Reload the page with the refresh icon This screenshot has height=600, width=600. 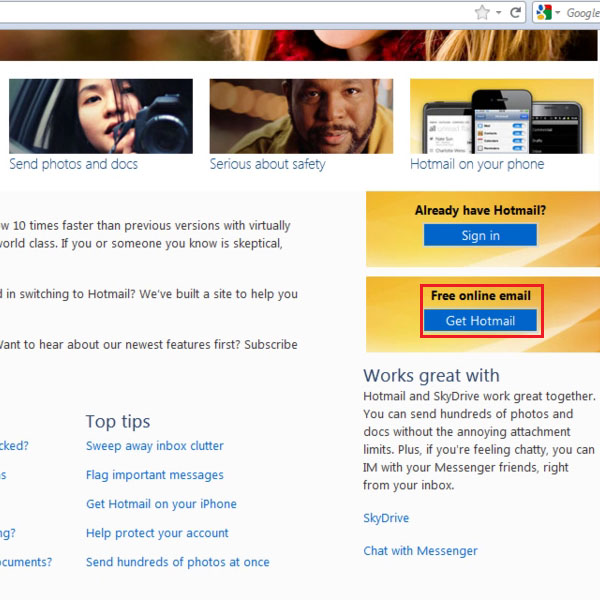pyautogui.click(x=516, y=13)
